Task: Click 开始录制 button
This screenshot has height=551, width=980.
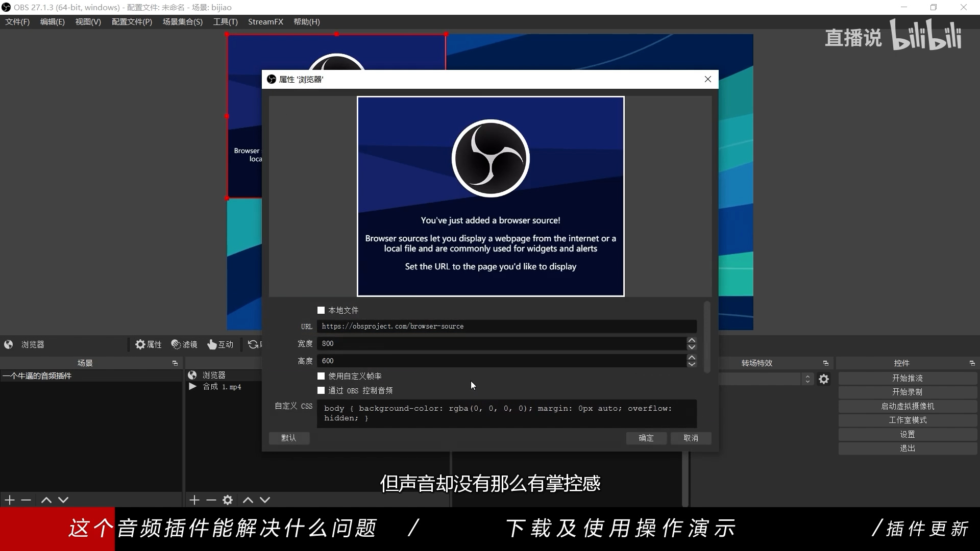Action: [x=908, y=392]
